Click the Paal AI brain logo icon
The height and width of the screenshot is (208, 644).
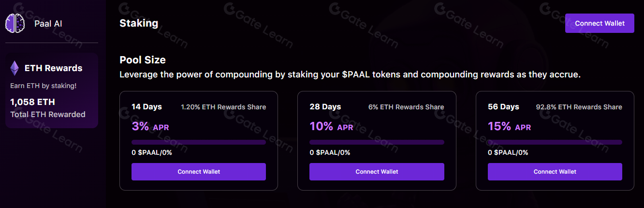[x=15, y=23]
